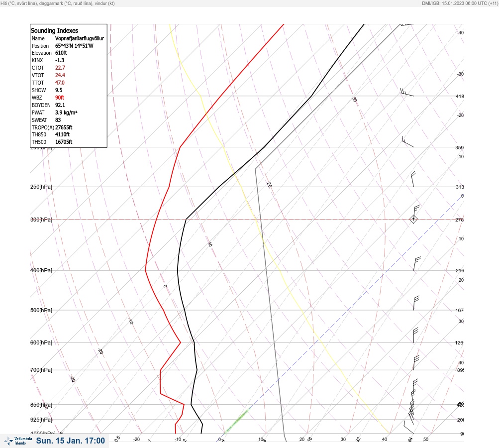Click the TH850 value 4110ft
Viewport: 499px width, 448px height.
(x=62, y=134)
